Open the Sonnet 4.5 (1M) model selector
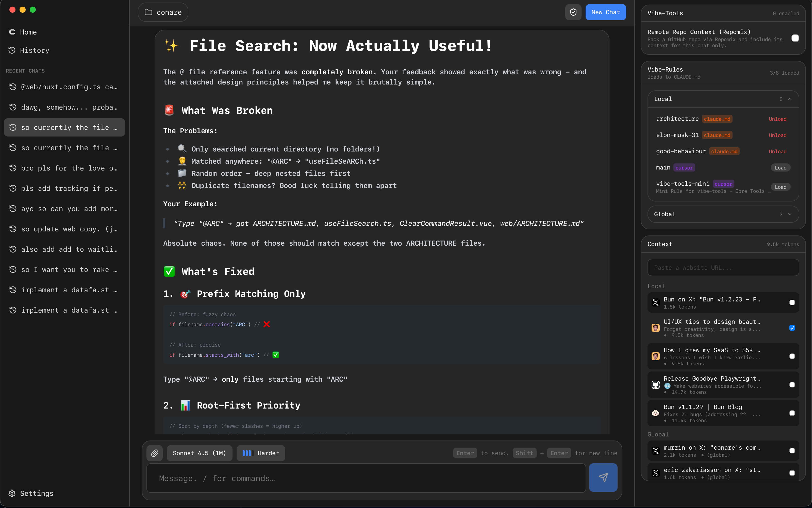 tap(199, 453)
